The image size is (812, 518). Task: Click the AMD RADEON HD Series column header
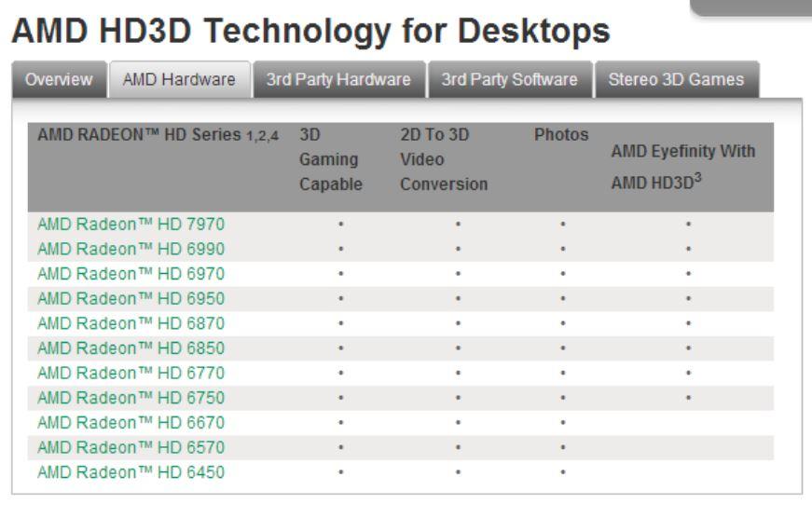point(158,135)
